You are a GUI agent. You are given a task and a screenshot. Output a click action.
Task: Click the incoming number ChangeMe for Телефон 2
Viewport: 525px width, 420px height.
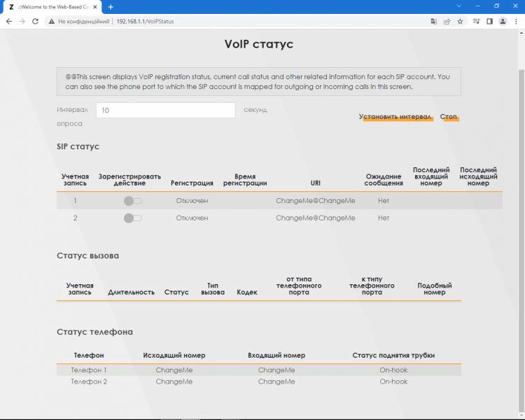[276, 381]
